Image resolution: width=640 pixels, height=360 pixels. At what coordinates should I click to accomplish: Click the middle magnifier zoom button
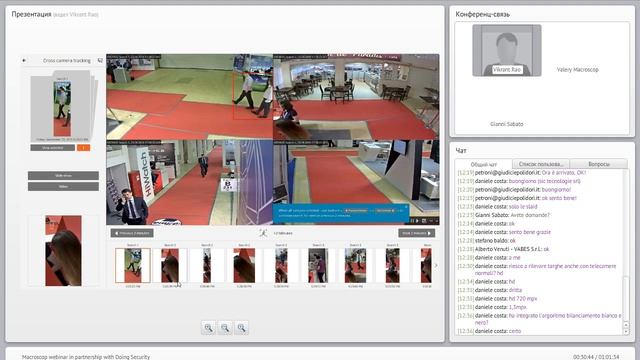point(225,328)
